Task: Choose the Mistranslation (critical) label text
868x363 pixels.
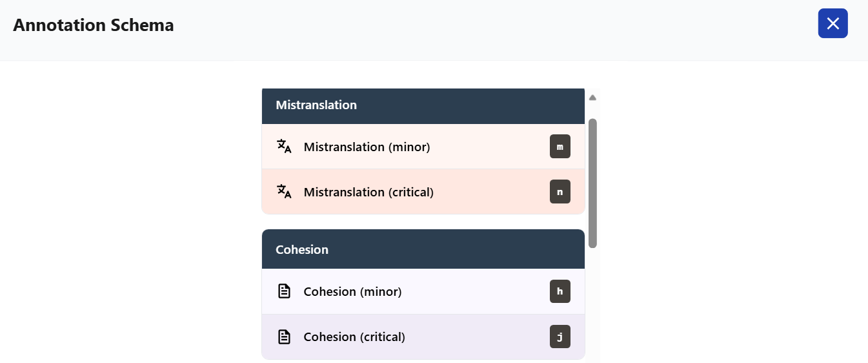Action: click(368, 192)
